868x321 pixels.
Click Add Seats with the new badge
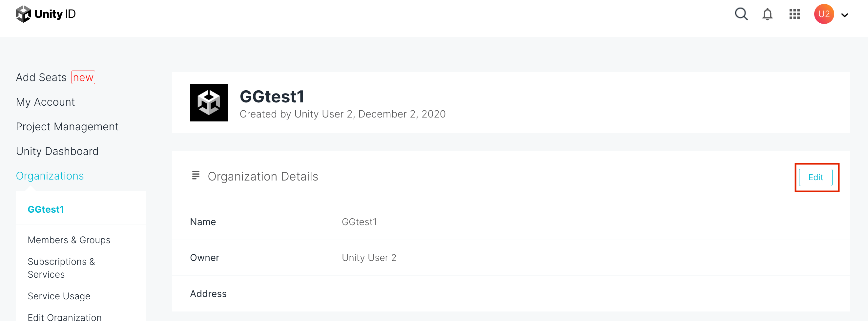pos(41,77)
